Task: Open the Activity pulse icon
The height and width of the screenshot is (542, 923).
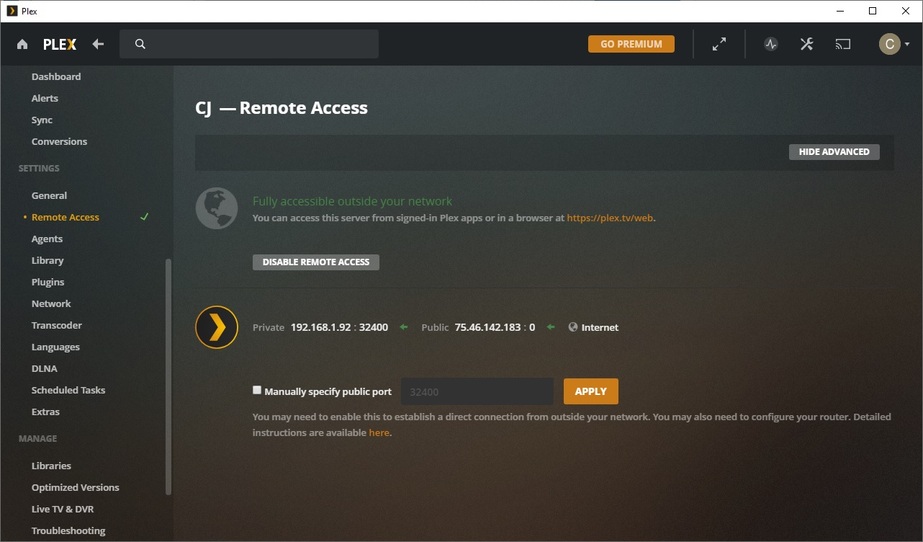Action: click(x=771, y=44)
